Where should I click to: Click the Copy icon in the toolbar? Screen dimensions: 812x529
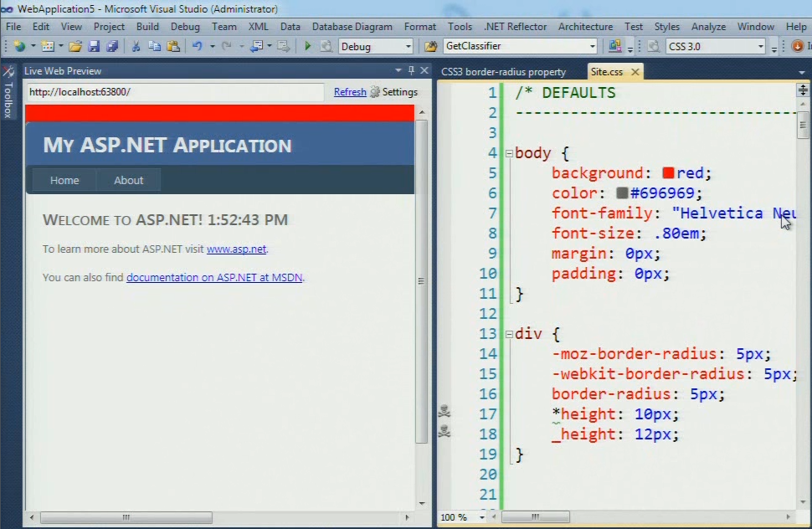click(154, 47)
